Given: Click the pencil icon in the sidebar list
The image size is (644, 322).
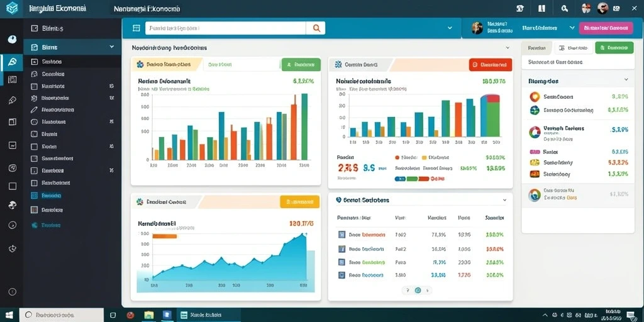Looking at the screenshot, I should coord(35,109).
